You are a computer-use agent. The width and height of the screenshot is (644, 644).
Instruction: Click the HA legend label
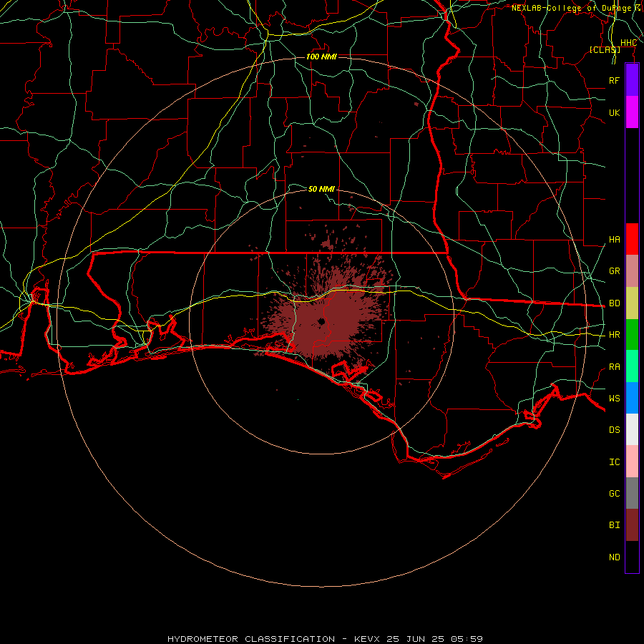point(614,240)
